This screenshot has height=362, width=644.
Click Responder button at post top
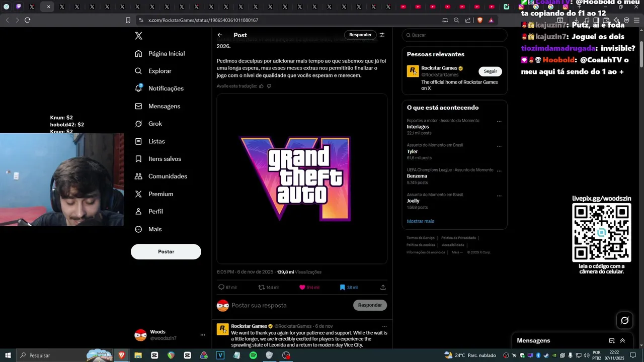tap(360, 35)
